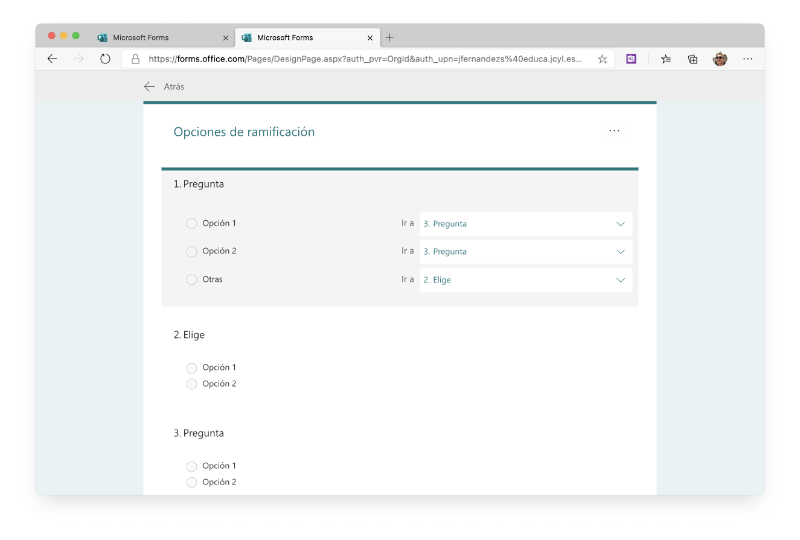Click the 1. Pregunta question title

coord(198,184)
